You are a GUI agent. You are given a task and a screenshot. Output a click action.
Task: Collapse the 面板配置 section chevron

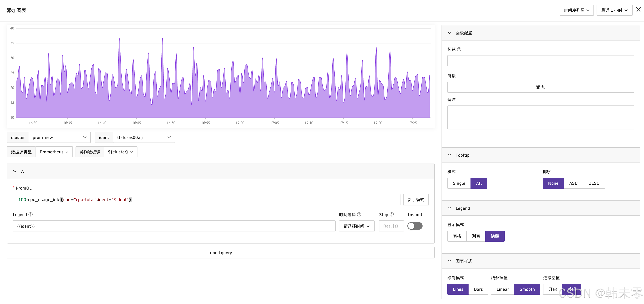[x=449, y=33]
